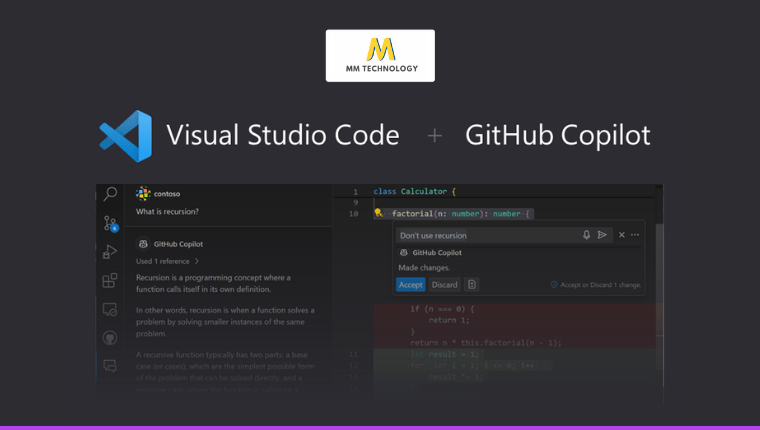760x430 pixels.
Task: Click the Accept or Discard 1 change text
Action: coord(601,285)
